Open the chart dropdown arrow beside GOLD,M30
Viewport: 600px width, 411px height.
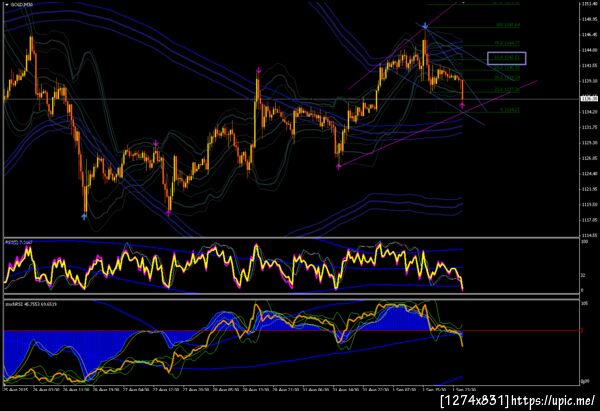point(7,5)
